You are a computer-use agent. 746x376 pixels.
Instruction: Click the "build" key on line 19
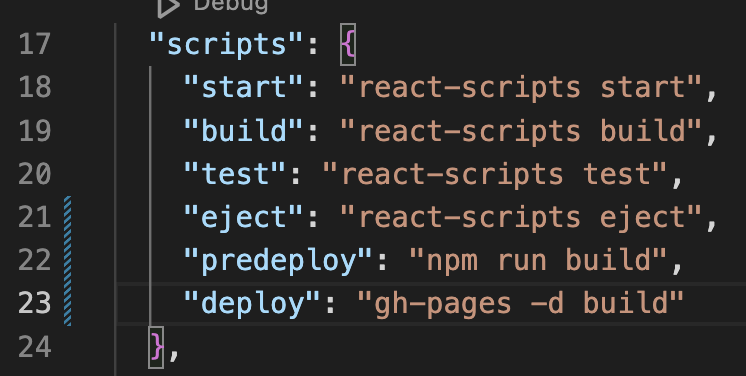244,131
